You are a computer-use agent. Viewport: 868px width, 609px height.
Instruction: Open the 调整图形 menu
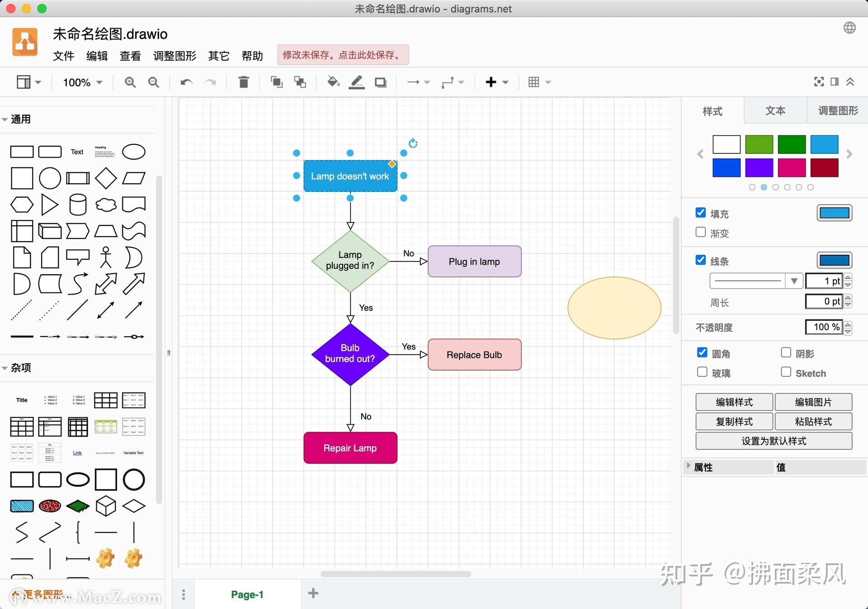pos(175,56)
